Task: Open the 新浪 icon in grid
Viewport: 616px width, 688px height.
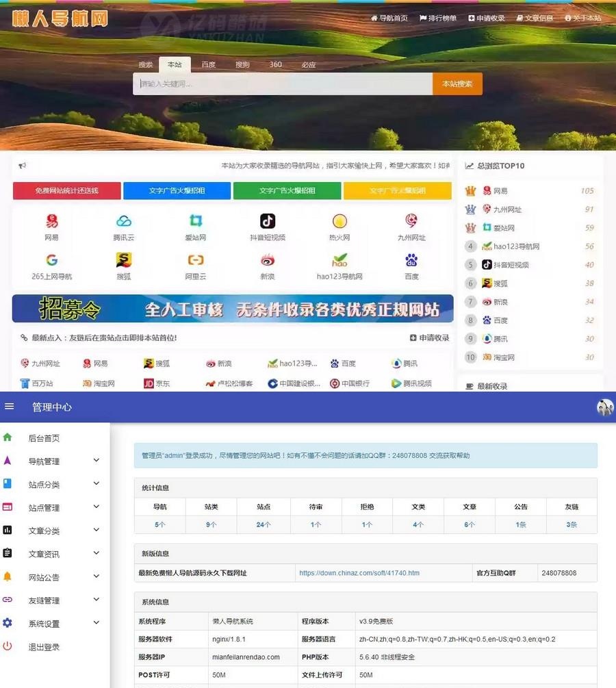Action: point(268,259)
